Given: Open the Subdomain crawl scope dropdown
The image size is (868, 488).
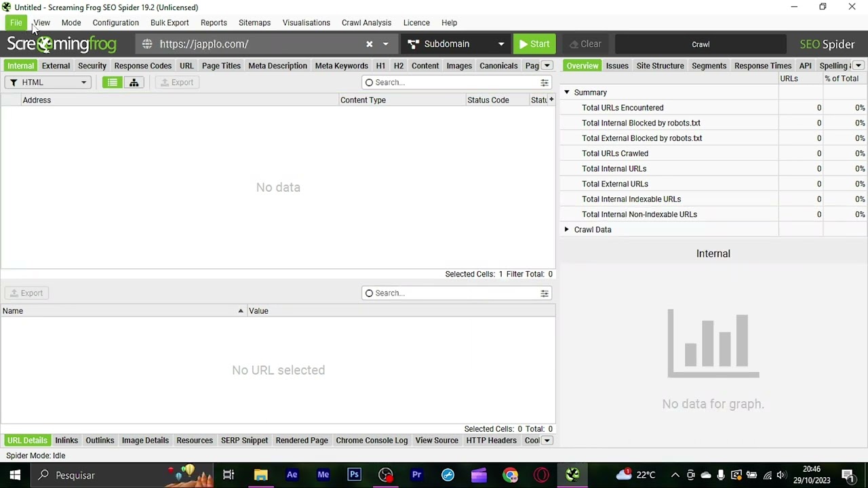Looking at the screenshot, I should (456, 44).
